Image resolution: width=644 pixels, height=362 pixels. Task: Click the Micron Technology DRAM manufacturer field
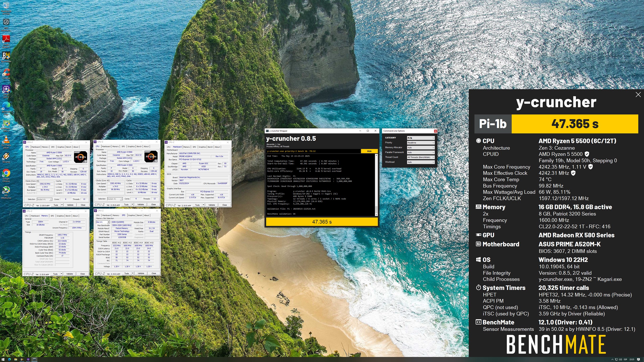point(122,231)
